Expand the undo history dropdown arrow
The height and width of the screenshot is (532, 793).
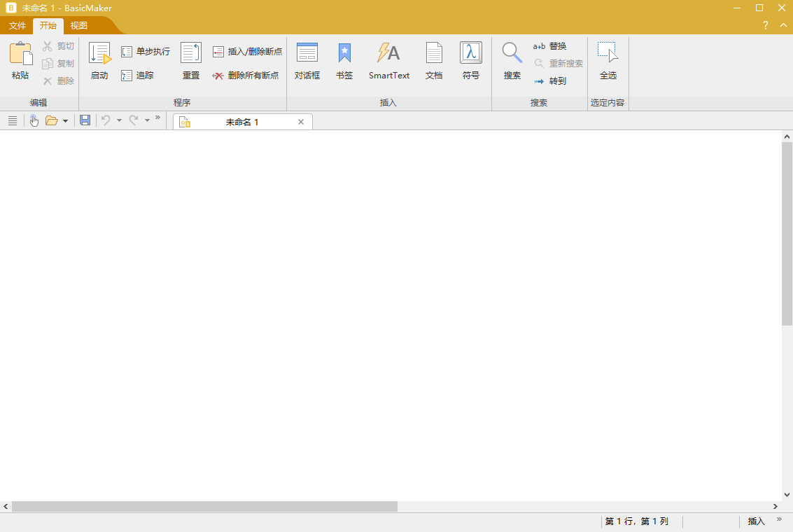click(x=119, y=120)
